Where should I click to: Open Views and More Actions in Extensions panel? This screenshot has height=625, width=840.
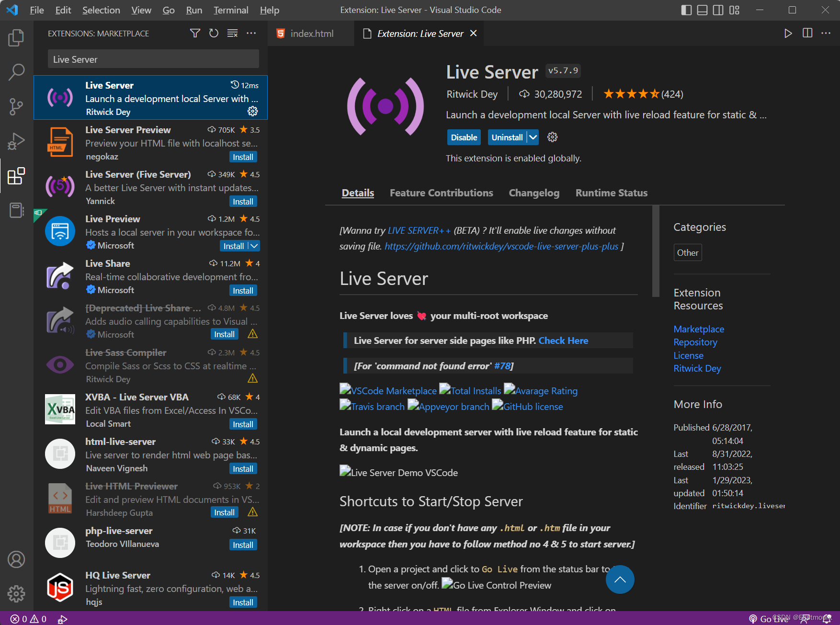click(x=251, y=33)
